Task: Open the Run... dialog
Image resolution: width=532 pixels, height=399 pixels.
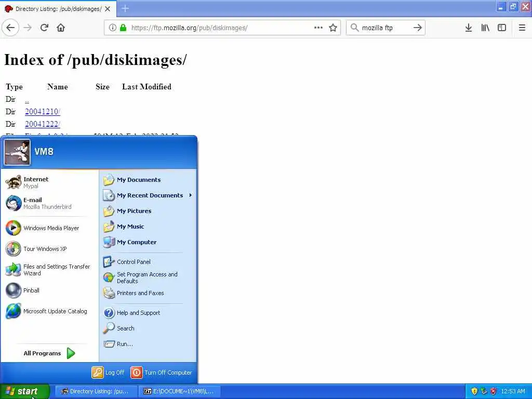Action: [148, 344]
